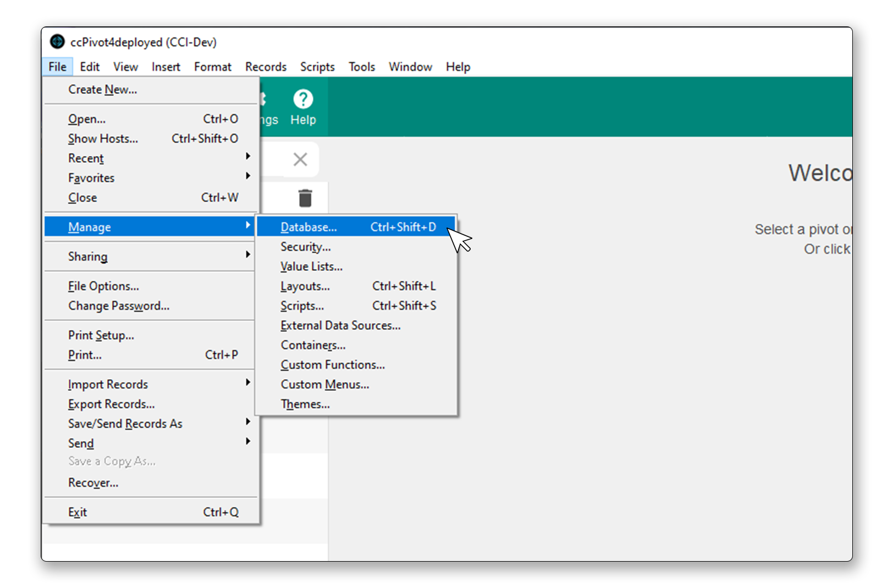This screenshot has height=588, width=893.
Task: Select Custom Functions... entry
Action: [x=356, y=365]
